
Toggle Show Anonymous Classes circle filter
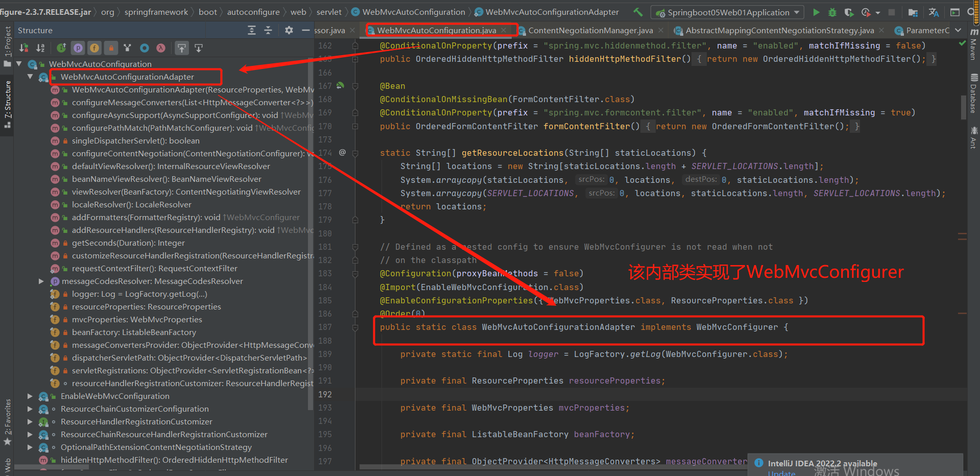coord(145,48)
